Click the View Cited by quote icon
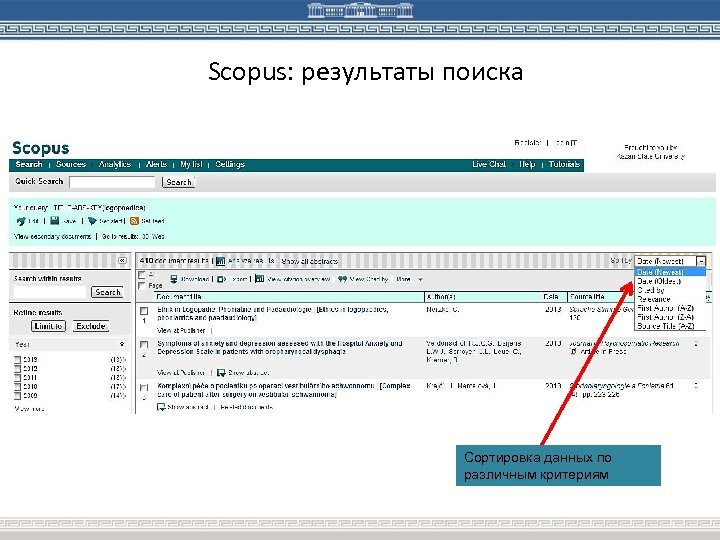 [342, 279]
